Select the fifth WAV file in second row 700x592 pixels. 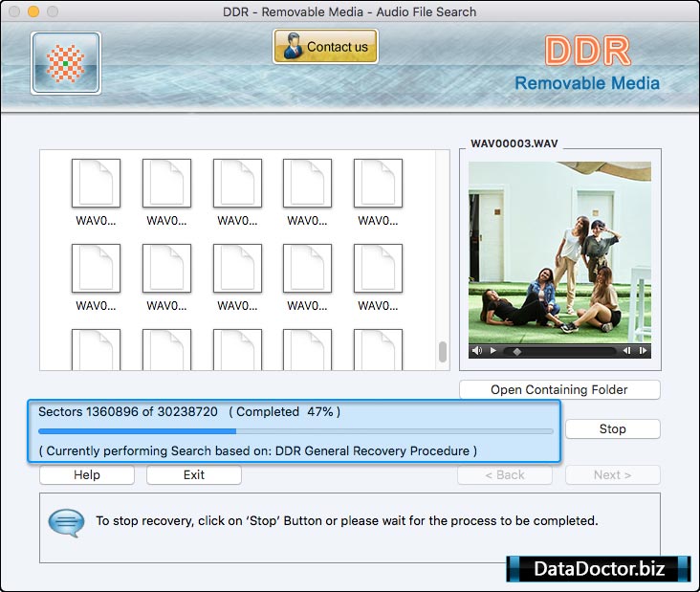coord(378,277)
